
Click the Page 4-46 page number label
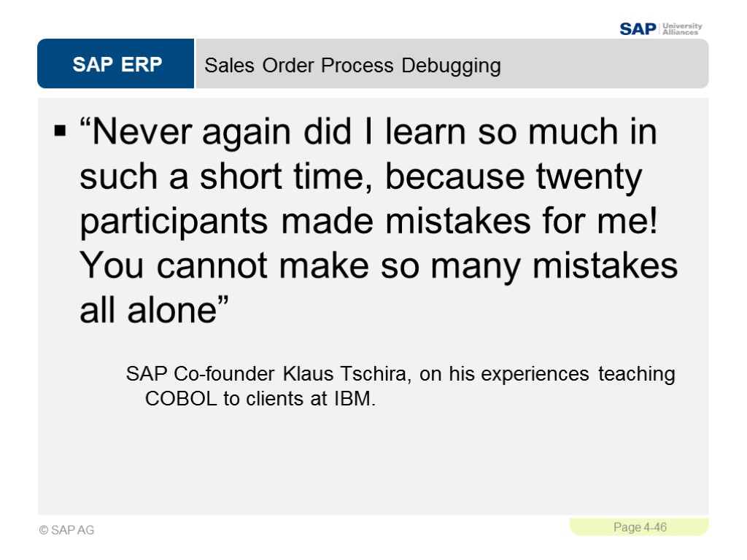640,527
